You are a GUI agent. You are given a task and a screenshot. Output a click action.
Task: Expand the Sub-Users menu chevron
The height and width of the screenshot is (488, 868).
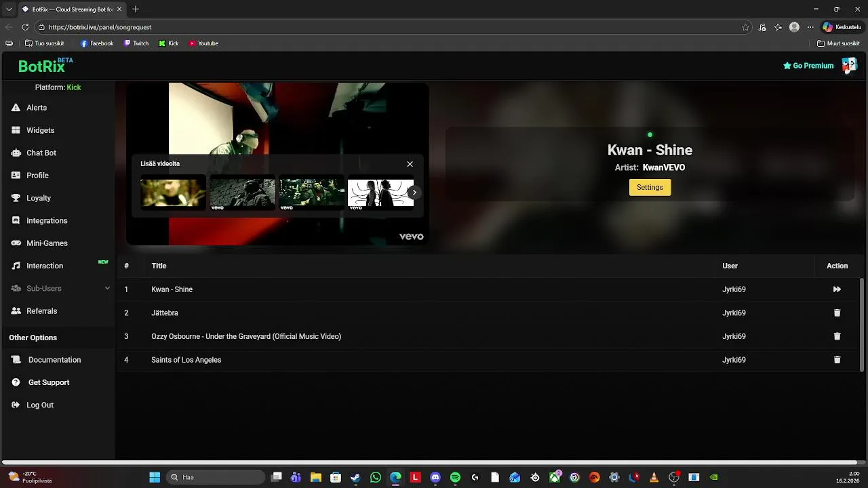pos(107,288)
